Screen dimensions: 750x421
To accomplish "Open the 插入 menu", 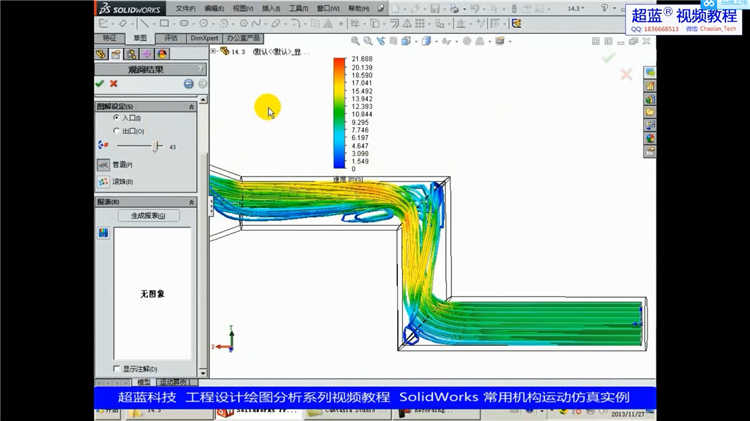I will (271, 9).
